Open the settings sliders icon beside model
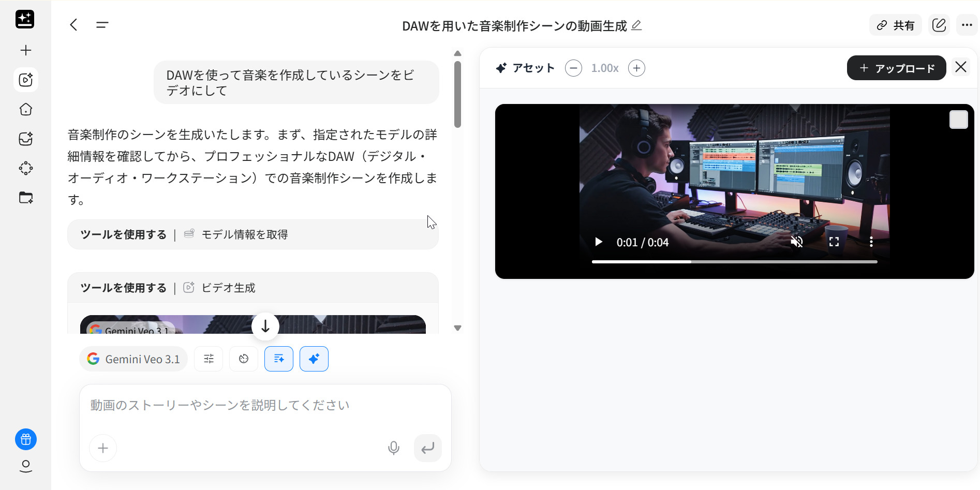The width and height of the screenshot is (980, 490). click(209, 359)
